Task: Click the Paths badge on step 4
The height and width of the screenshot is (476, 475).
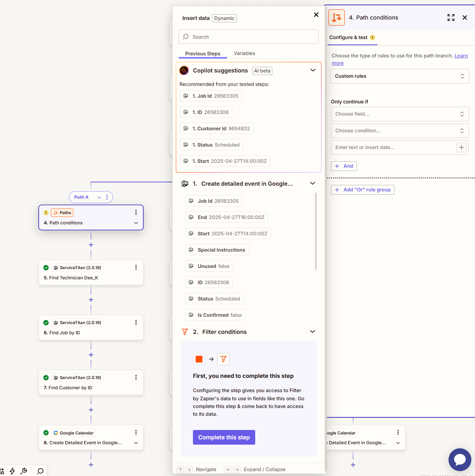Action: click(62, 213)
